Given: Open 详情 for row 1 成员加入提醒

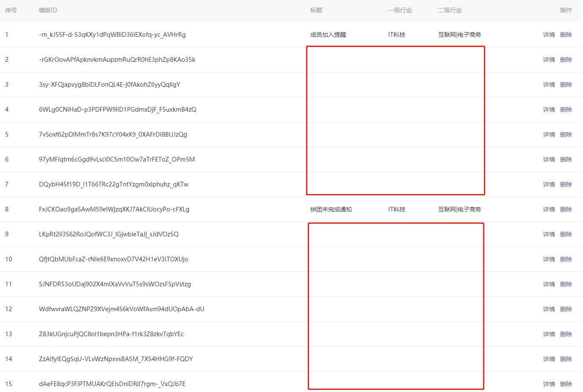Looking at the screenshot, I should (x=549, y=35).
